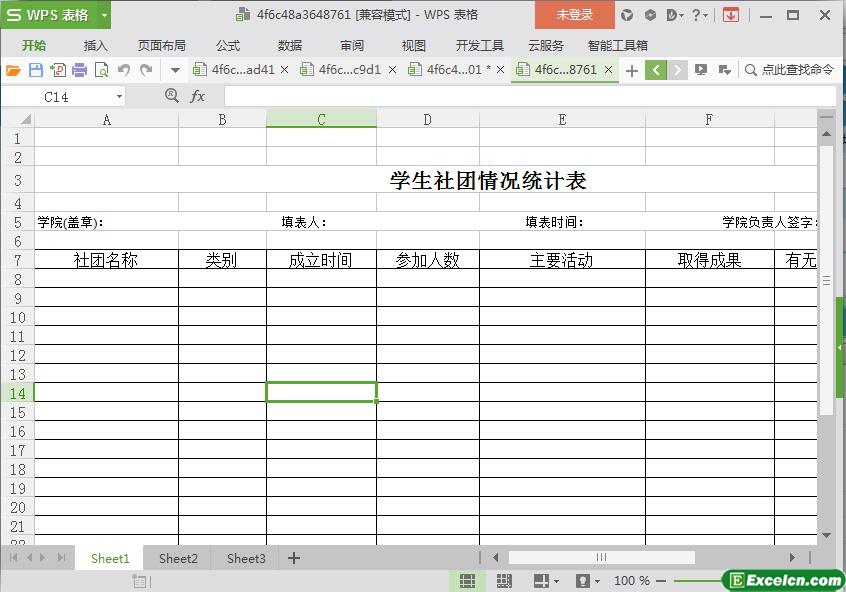Viewport: 846px width, 592px height.
Task: Select the 主要活动 header cell
Action: (x=562, y=260)
